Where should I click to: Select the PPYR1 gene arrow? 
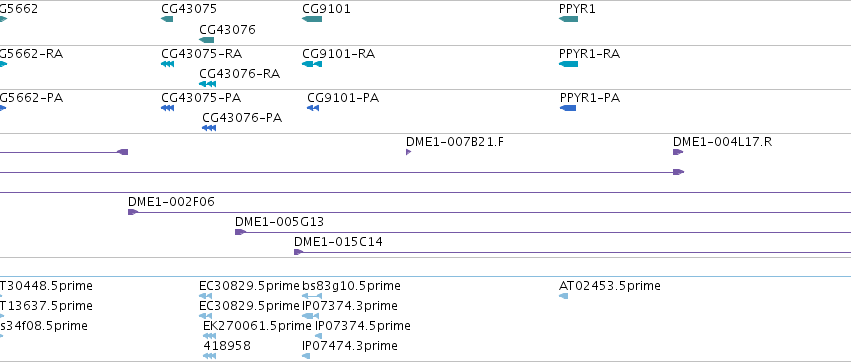(x=568, y=19)
